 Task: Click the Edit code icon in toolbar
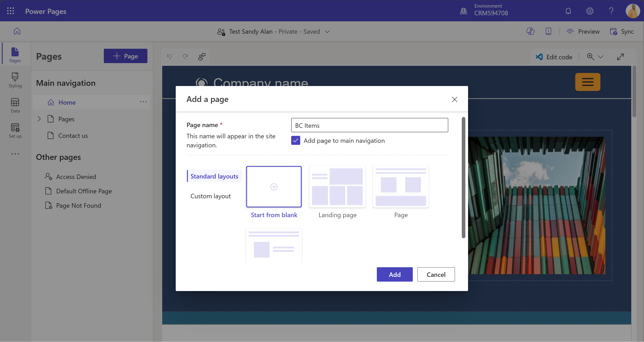click(x=540, y=56)
